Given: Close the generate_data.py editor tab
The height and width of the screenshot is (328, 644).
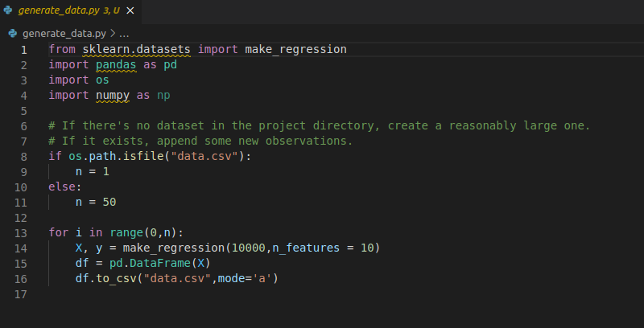Looking at the screenshot, I should pos(130,10).
